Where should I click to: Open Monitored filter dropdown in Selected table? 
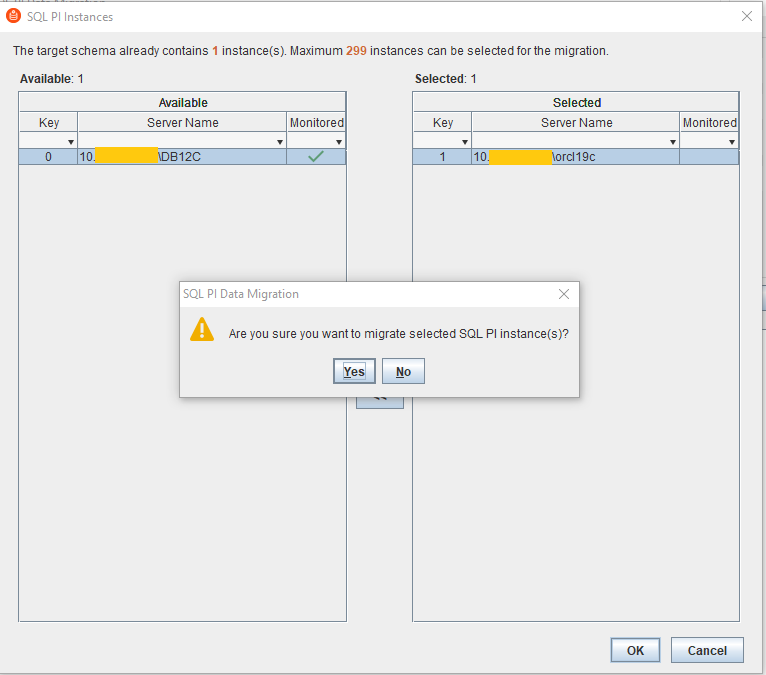[x=732, y=142]
